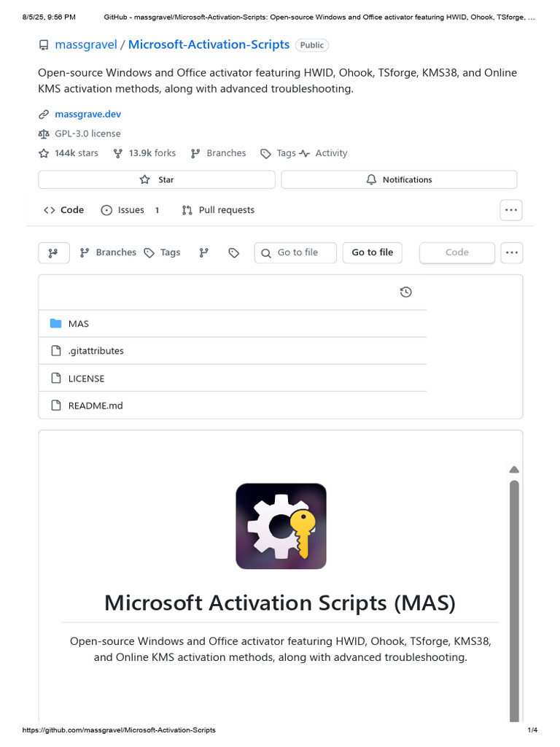This screenshot has width=560, height=747.
Task: Open the MAS folder
Action: 79,324
